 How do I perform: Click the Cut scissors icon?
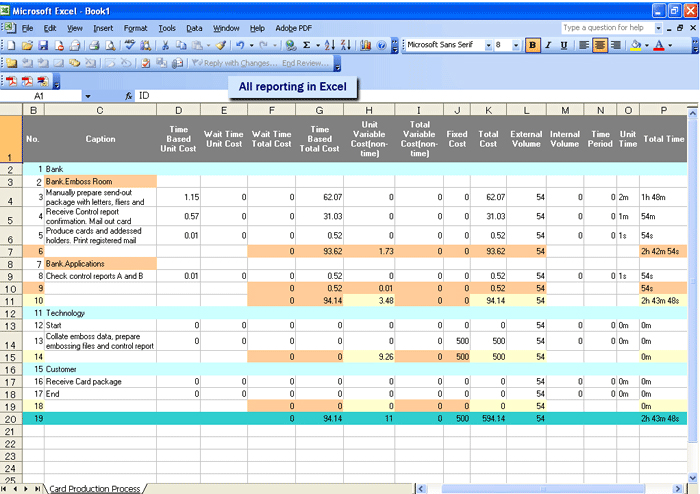(165, 45)
